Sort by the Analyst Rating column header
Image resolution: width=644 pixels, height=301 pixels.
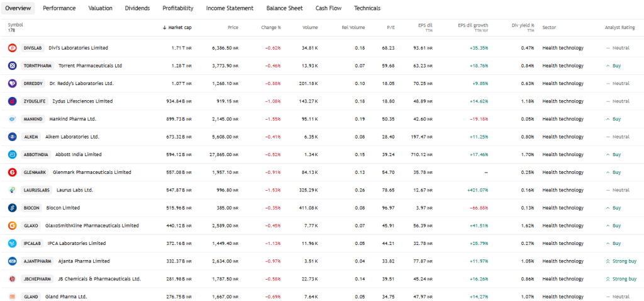click(619, 28)
